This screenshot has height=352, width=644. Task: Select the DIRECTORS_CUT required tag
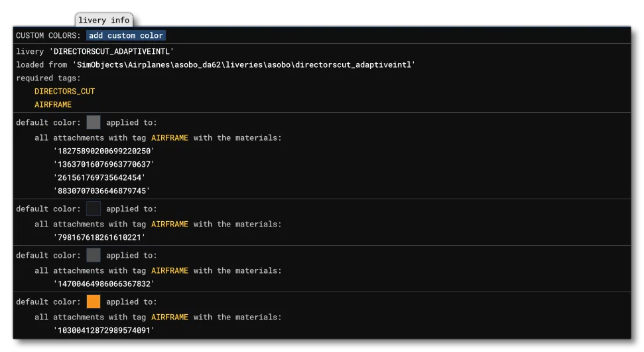[64, 91]
